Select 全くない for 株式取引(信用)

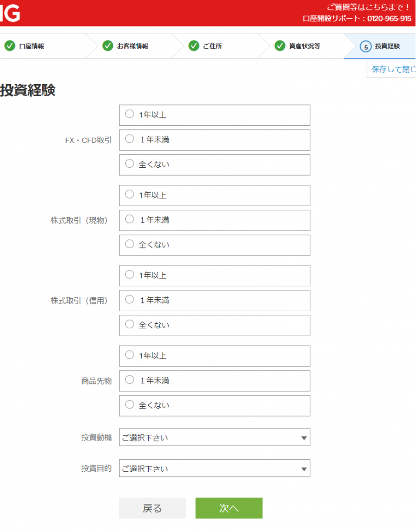pos(215,325)
